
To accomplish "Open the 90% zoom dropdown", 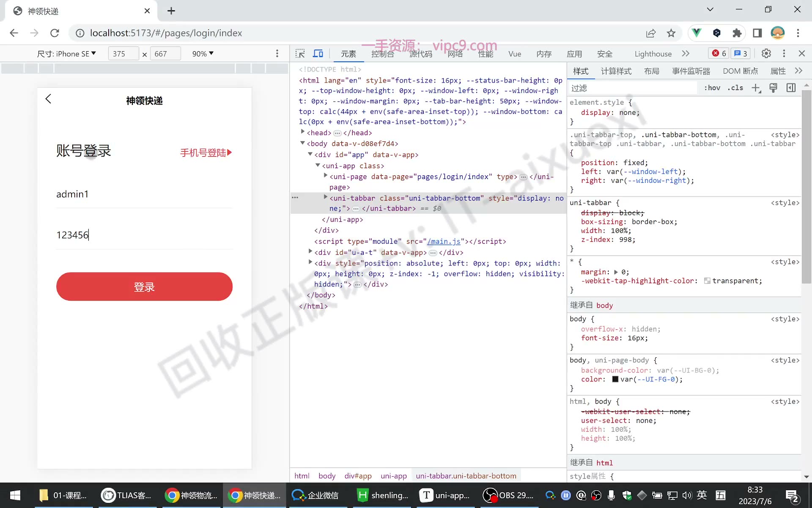I will [x=203, y=54].
